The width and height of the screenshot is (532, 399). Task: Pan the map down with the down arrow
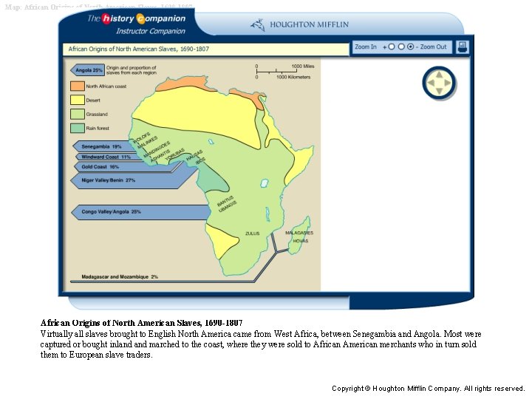(439, 91)
